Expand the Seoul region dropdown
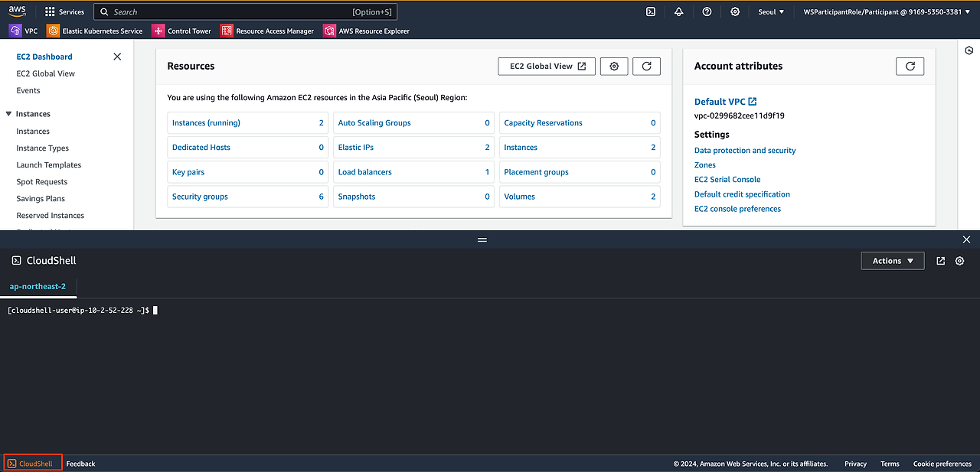Screen dimensions: 980x472 coord(771,11)
